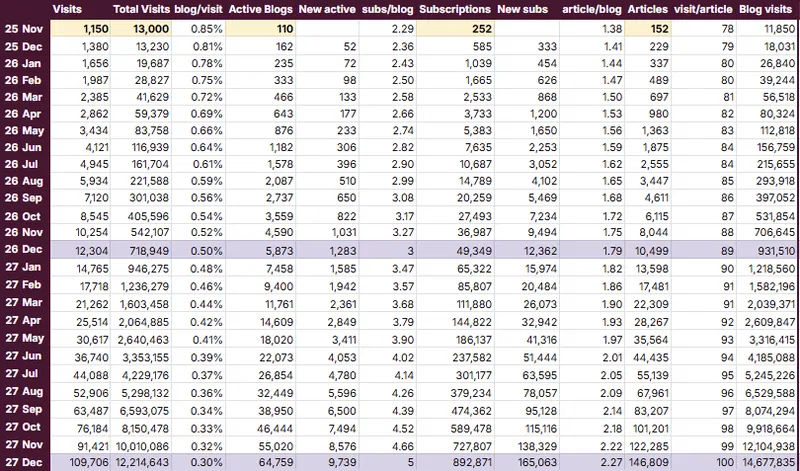The image size is (800, 471).
Task: Click the Subscriptions column header
Action: (x=455, y=9)
